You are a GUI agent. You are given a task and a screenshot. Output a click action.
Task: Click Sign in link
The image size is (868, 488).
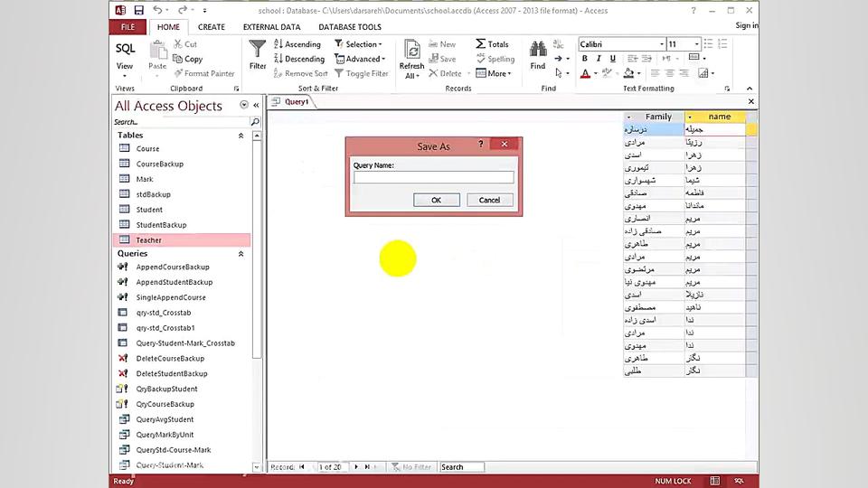pos(747,25)
